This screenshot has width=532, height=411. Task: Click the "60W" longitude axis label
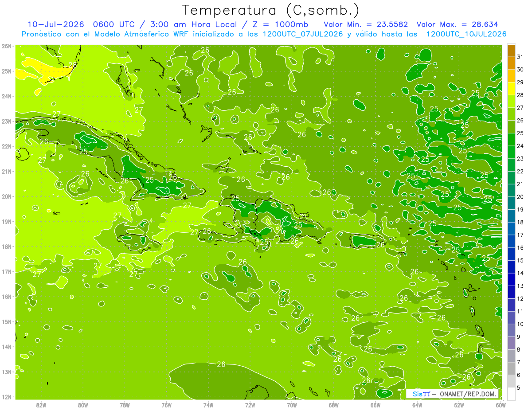[501, 405]
